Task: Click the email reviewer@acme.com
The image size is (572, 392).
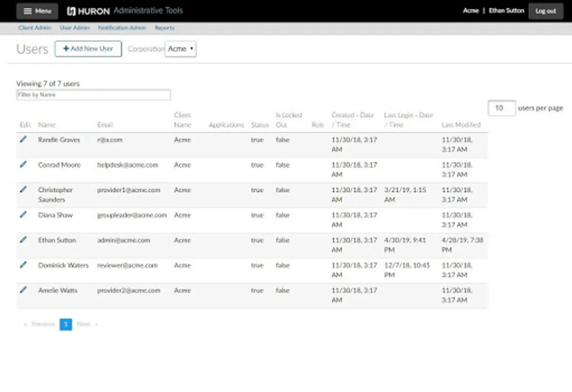Action: point(127,265)
